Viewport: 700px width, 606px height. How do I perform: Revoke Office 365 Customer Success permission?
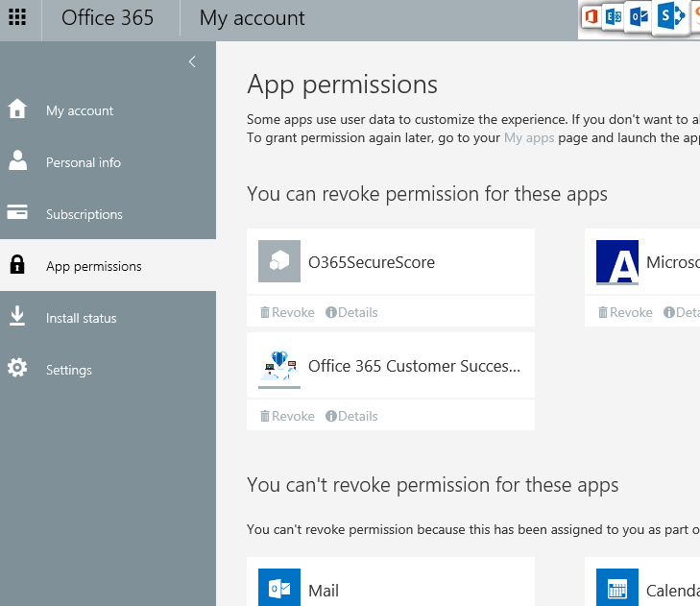click(287, 416)
